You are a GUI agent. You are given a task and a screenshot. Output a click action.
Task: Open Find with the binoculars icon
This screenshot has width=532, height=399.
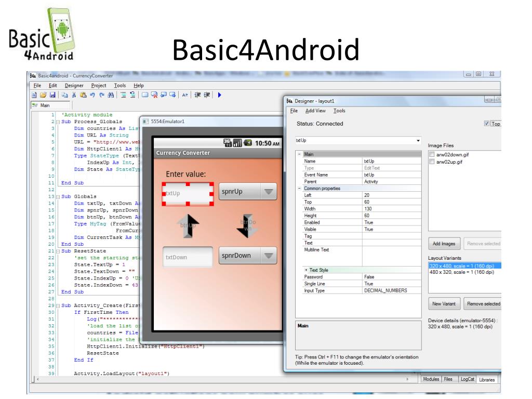point(111,95)
